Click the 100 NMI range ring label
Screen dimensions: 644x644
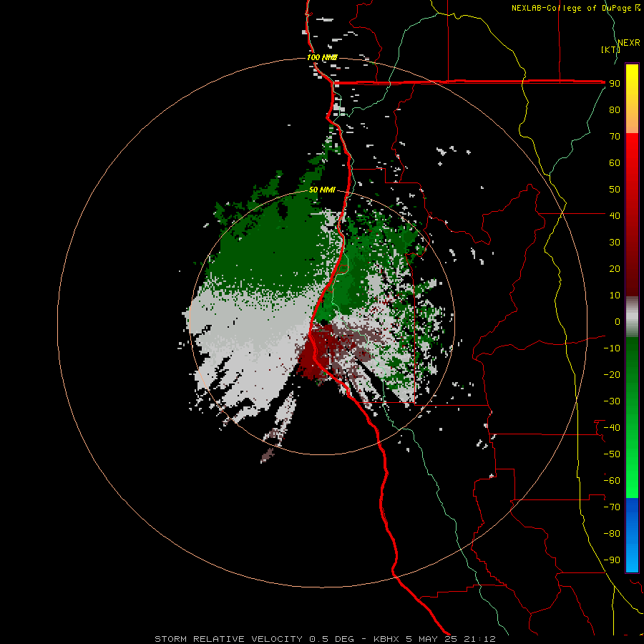[322, 57]
